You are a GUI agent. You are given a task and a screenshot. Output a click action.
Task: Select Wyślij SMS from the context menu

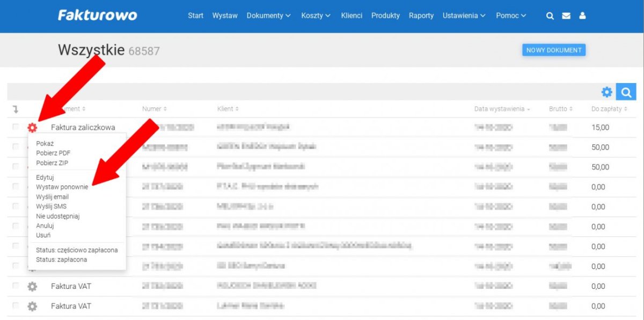tap(52, 206)
